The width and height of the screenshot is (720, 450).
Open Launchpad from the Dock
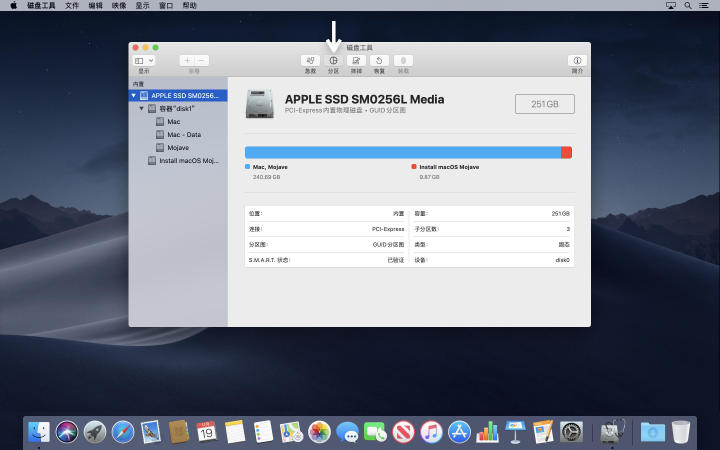coord(95,432)
